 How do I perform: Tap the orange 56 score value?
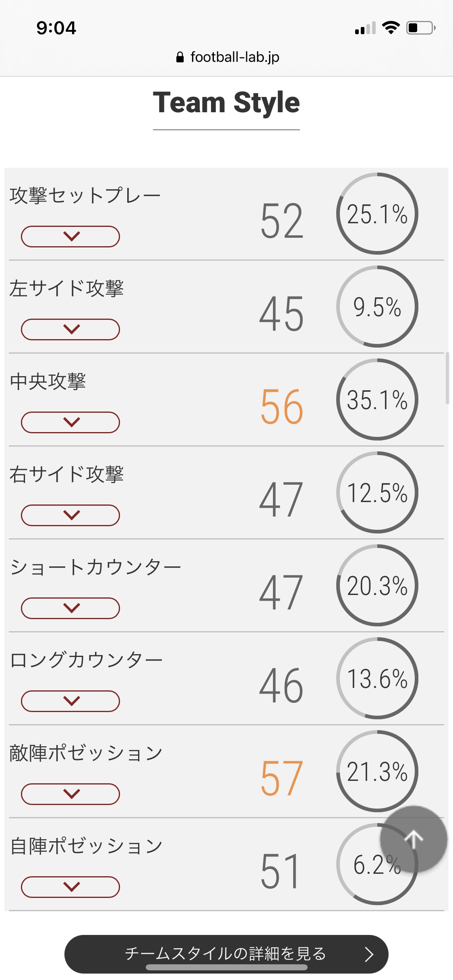click(x=281, y=407)
